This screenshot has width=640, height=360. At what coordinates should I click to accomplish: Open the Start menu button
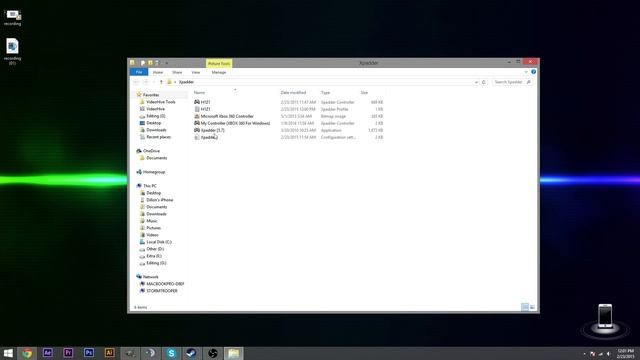tap(8, 353)
